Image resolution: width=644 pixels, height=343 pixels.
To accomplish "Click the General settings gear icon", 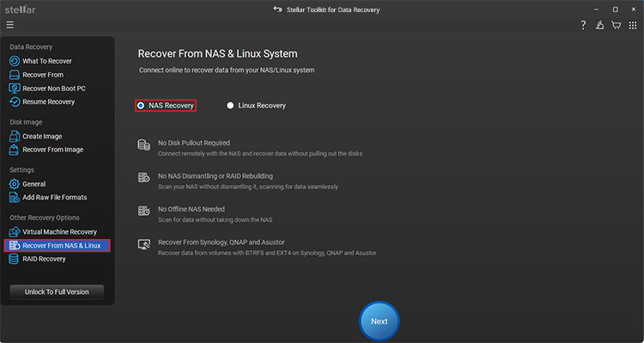I will tap(15, 184).
